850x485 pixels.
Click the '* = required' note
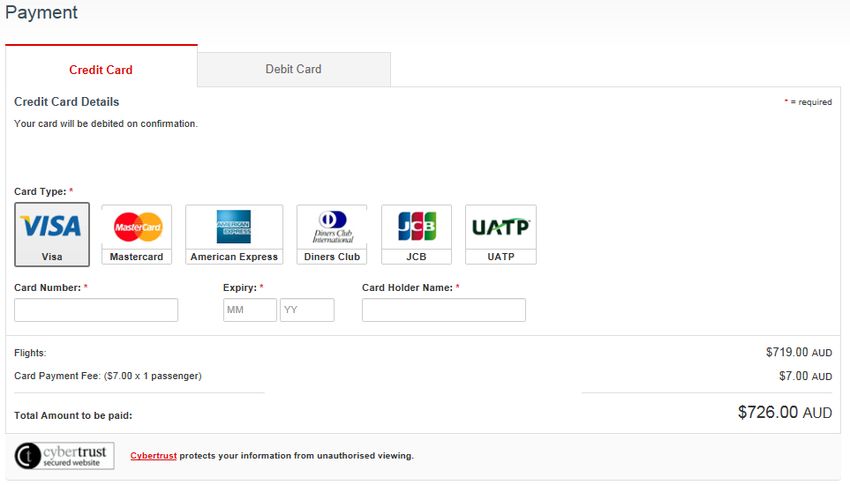(x=808, y=102)
